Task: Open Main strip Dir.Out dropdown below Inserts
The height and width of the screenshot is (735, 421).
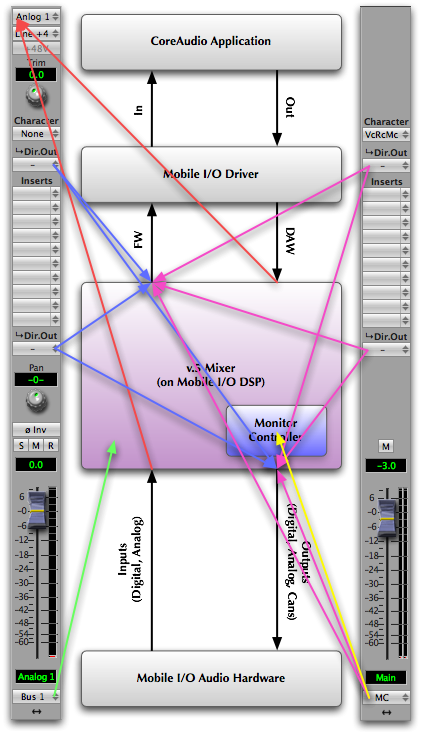Action: [x=386, y=350]
